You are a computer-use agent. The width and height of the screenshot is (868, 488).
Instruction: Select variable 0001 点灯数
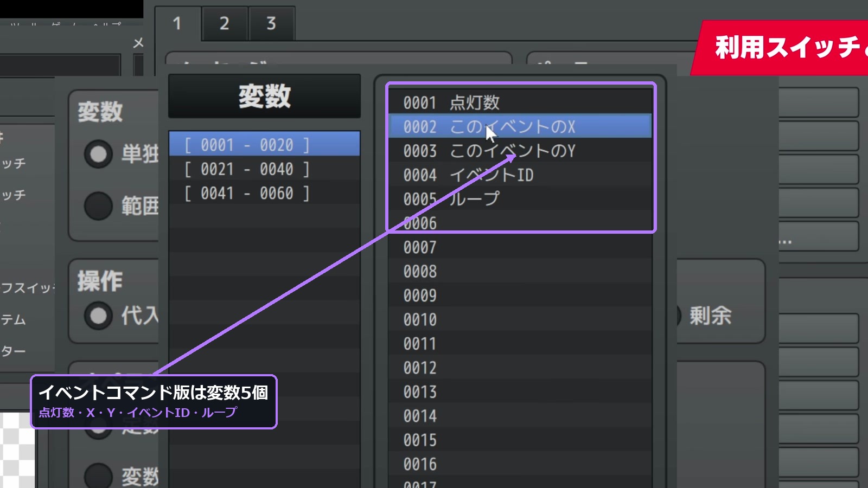520,102
